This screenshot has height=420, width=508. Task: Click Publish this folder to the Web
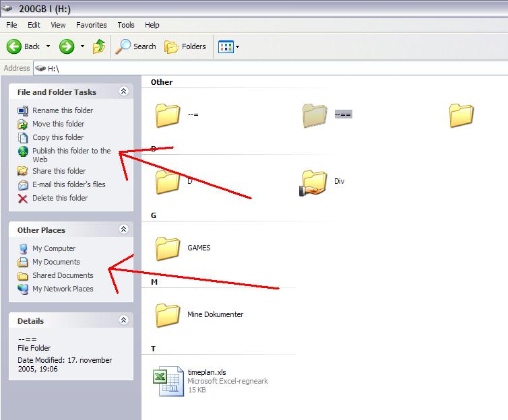71,155
